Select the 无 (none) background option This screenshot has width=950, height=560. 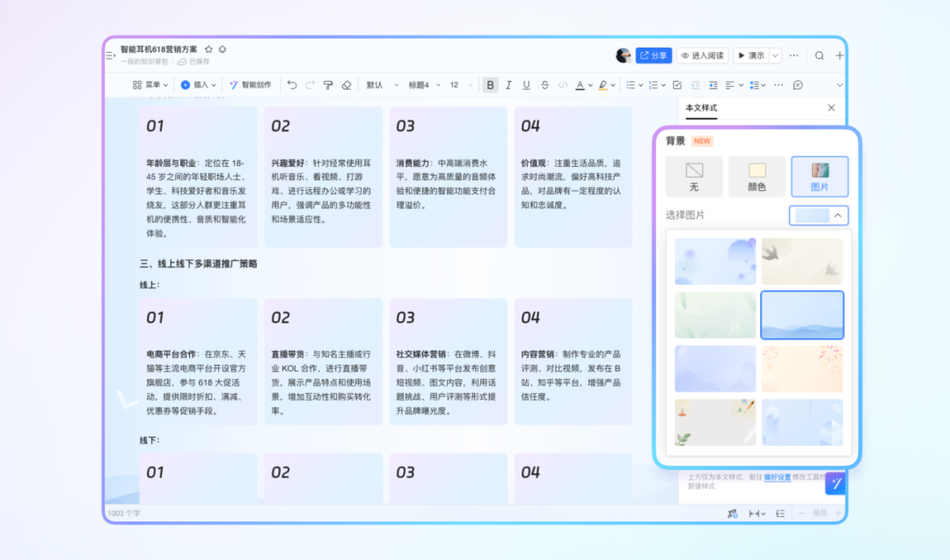click(x=694, y=176)
